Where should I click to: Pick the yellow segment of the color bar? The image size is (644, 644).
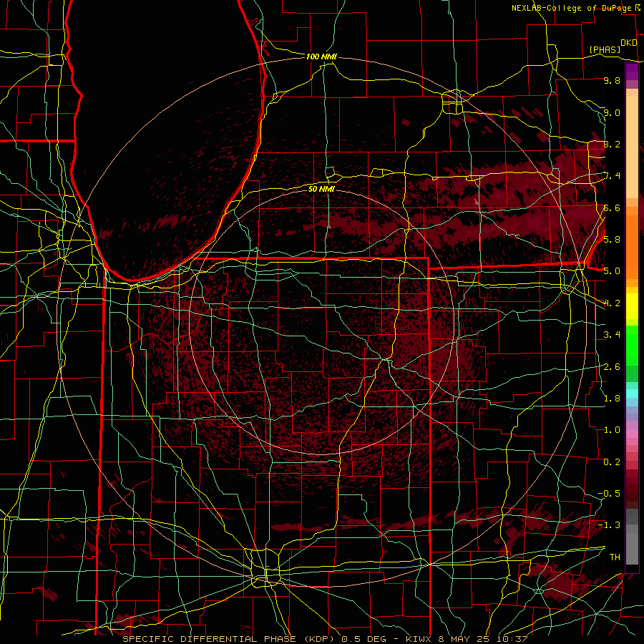632,306
